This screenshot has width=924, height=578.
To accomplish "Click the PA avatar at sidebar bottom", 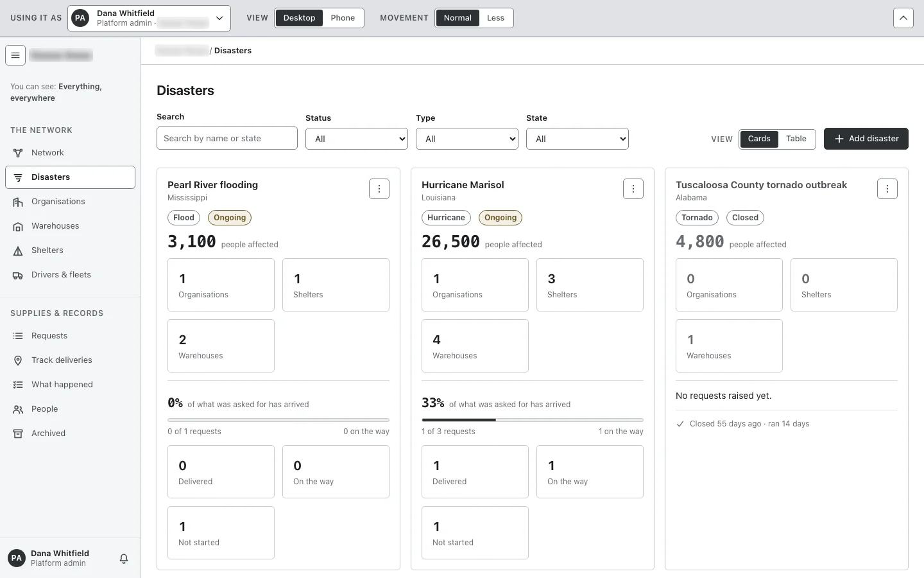I will [x=17, y=558].
